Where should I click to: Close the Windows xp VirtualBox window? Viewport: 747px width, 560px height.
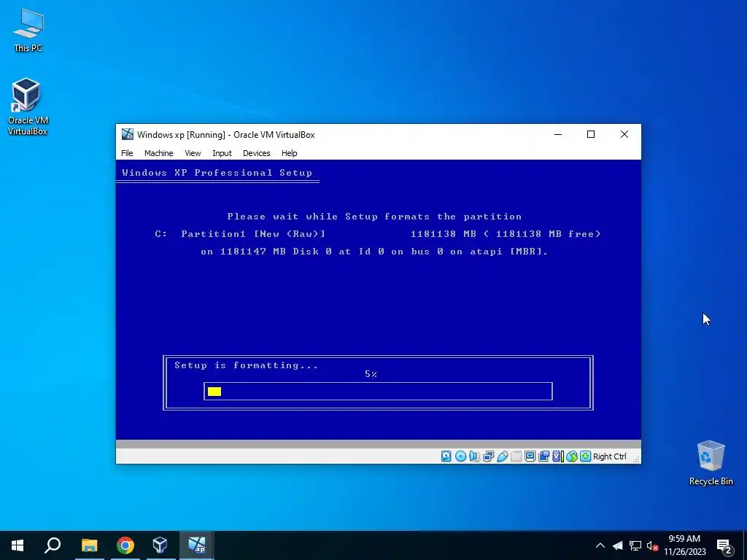(624, 134)
